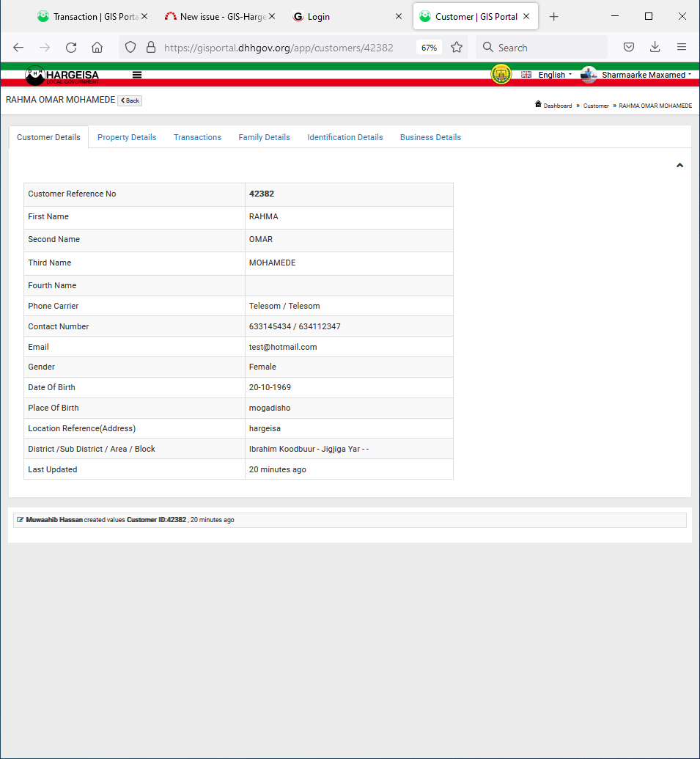Click customer reference number 42382
This screenshot has width=700, height=759.
coord(262,194)
